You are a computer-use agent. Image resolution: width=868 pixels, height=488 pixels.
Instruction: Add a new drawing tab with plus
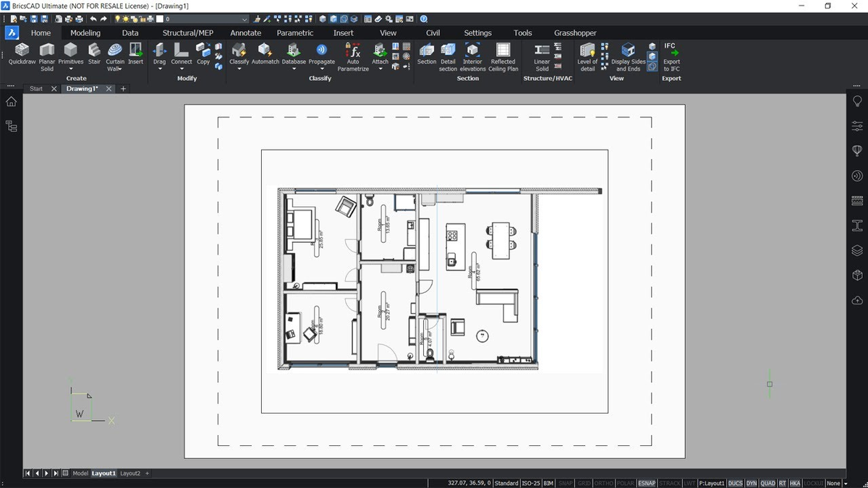point(124,89)
